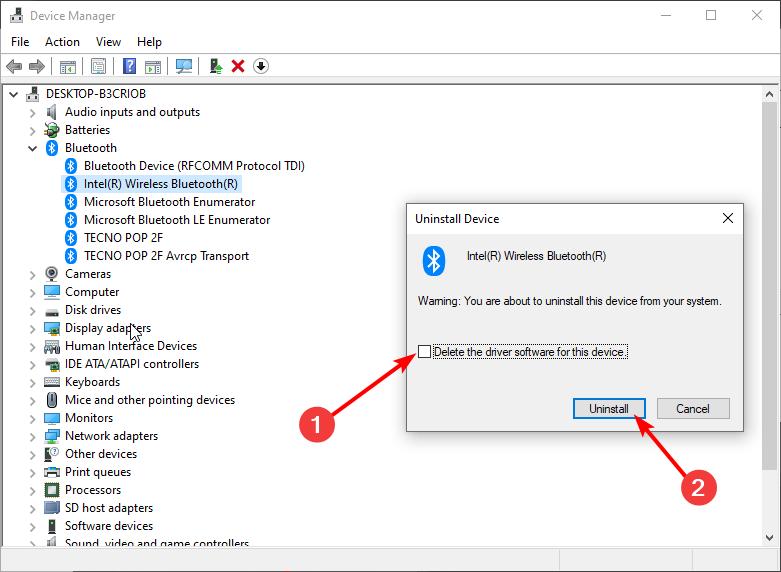
Task: Expand the Batteries node
Action: [32, 131]
